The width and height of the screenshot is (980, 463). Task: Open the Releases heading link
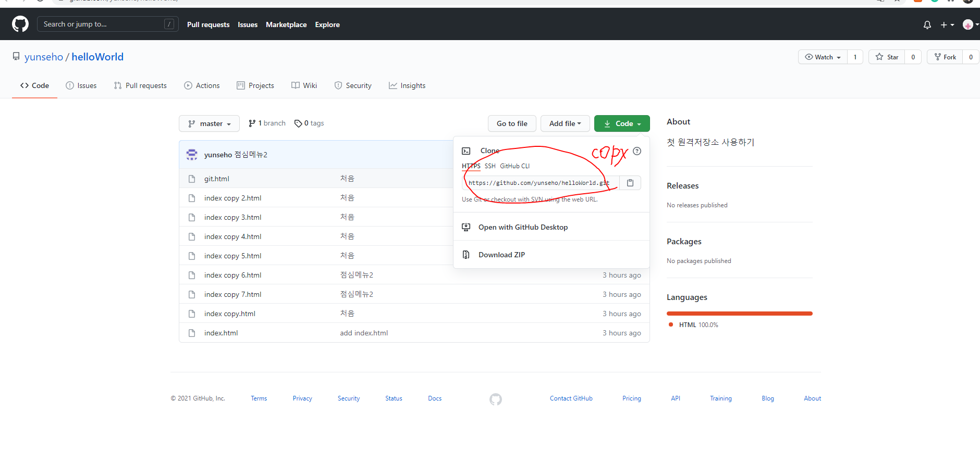click(x=682, y=186)
